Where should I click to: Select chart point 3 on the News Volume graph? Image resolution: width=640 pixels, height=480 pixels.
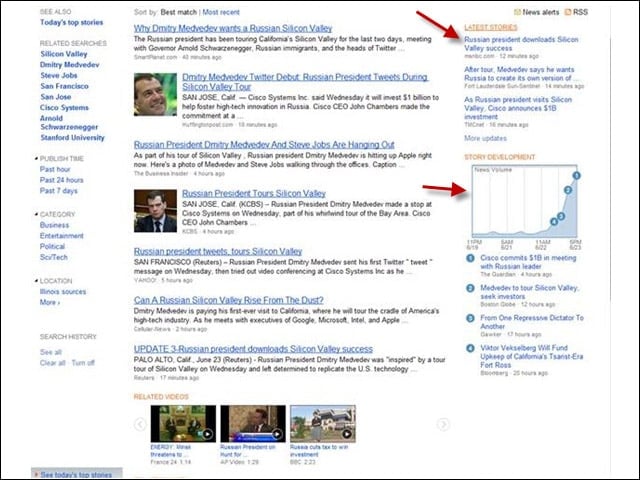point(561,216)
